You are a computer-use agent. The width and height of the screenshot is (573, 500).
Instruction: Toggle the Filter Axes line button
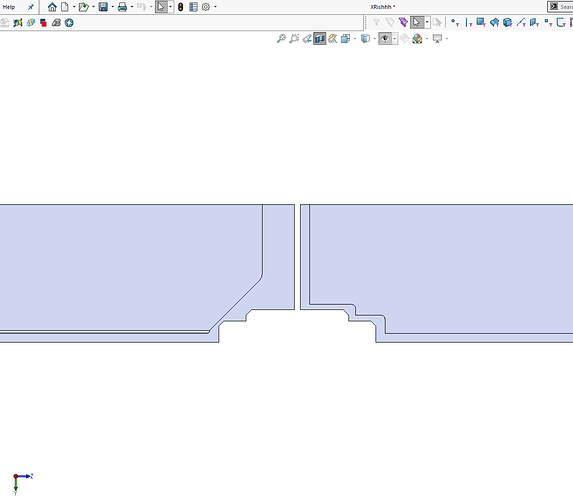521,23
